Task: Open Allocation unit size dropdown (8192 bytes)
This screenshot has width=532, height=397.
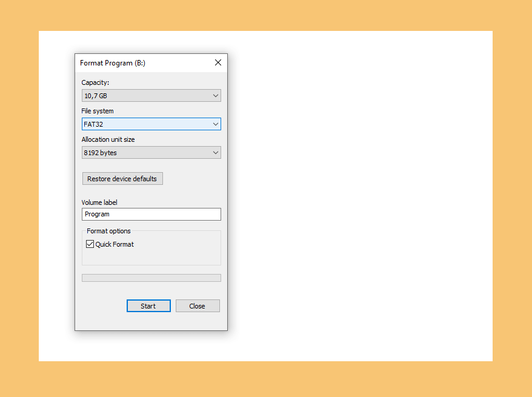Action: coord(151,153)
